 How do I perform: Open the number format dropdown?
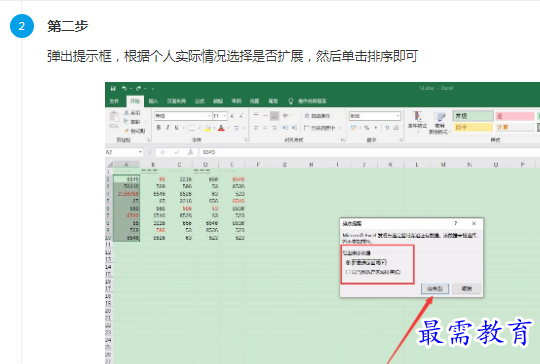point(398,116)
